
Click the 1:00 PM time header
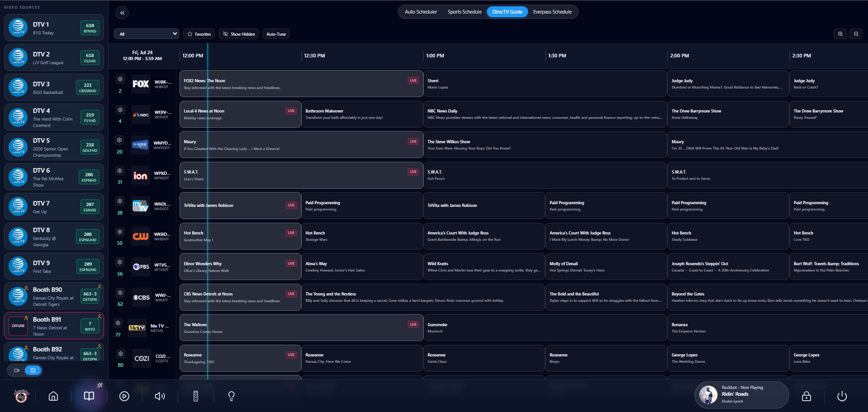pos(435,56)
